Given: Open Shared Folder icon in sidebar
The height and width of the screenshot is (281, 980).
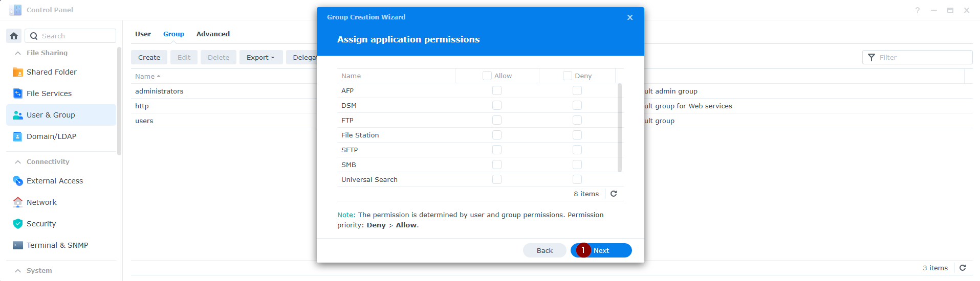Looking at the screenshot, I should pos(17,72).
